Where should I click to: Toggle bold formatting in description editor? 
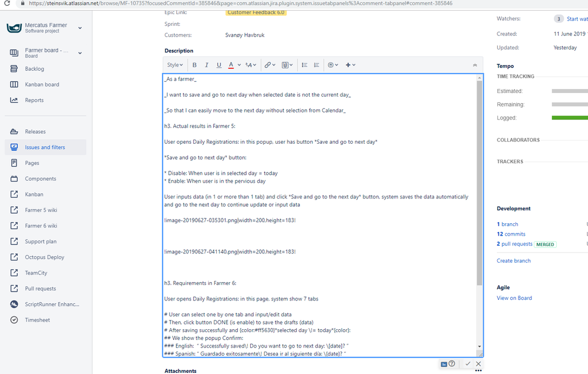point(194,65)
